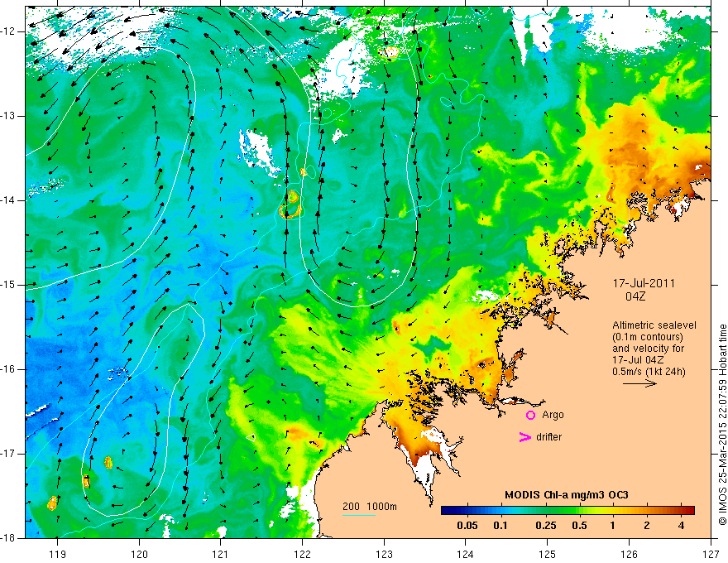Click the longitude axis label '125'

pyautogui.click(x=548, y=554)
